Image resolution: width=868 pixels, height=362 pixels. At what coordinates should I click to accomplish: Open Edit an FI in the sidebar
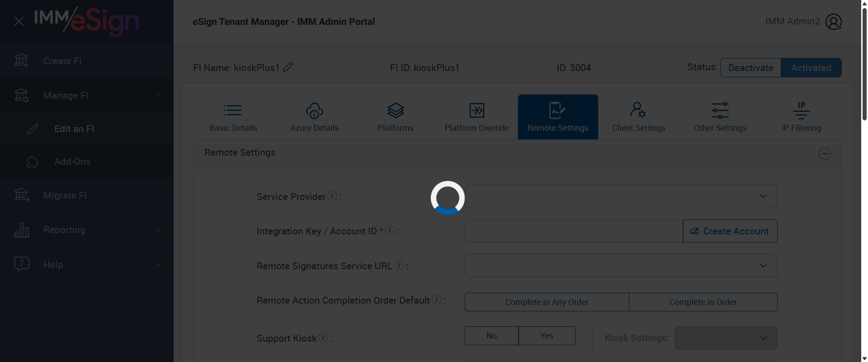click(x=74, y=129)
